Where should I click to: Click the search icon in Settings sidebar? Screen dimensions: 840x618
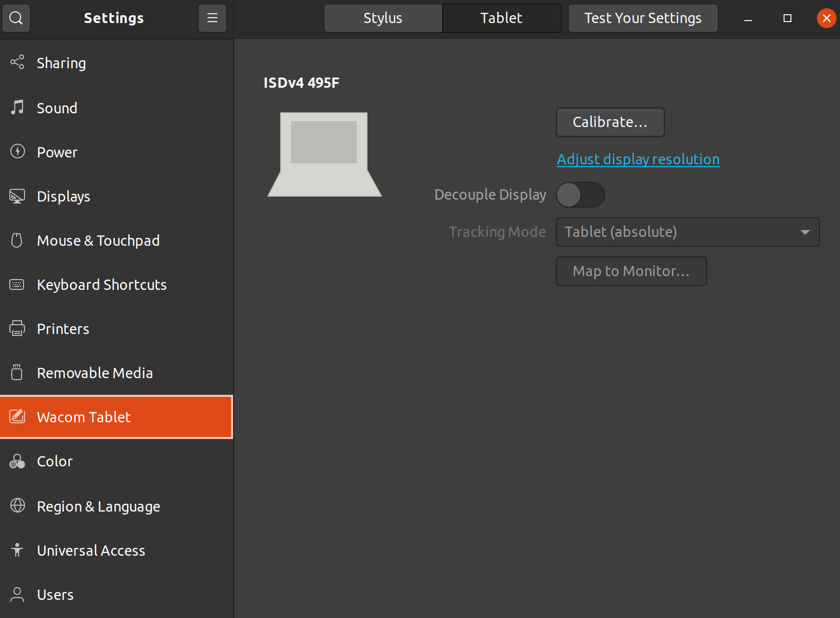pos(16,18)
